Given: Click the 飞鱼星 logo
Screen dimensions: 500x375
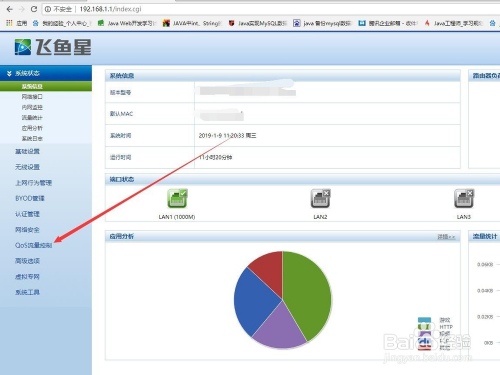Looking at the screenshot, I should point(53,47).
